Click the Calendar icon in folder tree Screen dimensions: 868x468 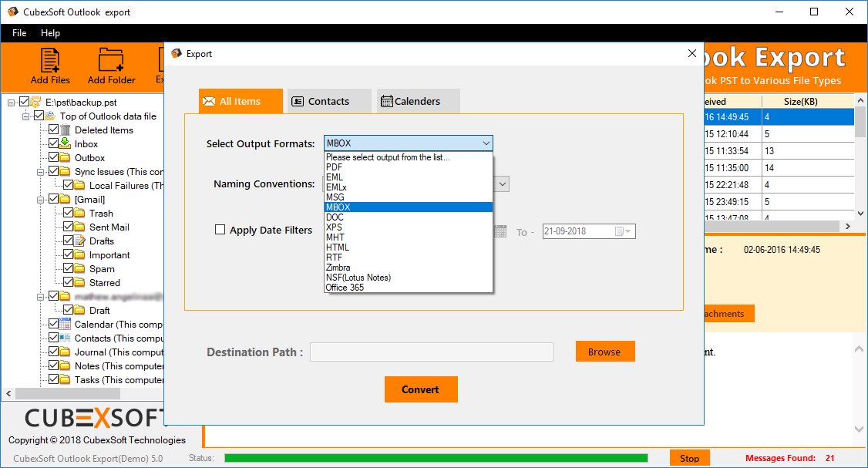coord(66,325)
